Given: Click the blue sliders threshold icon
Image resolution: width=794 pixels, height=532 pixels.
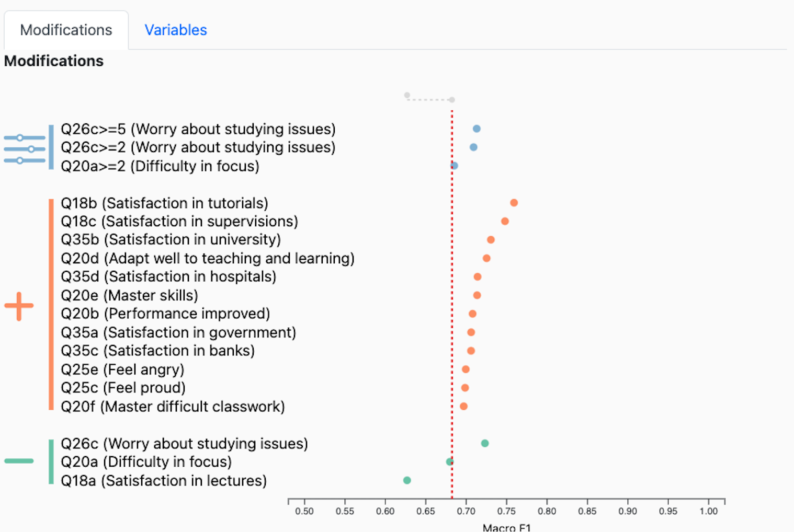Looking at the screenshot, I should coord(25,149).
